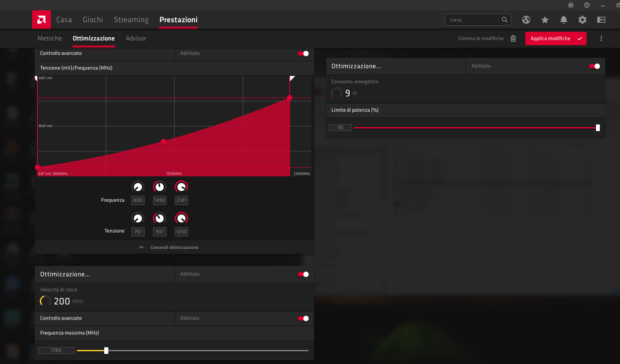This screenshot has height=364, width=620.
Task: Click the Frequenza dial above 1490
Action: (x=159, y=187)
